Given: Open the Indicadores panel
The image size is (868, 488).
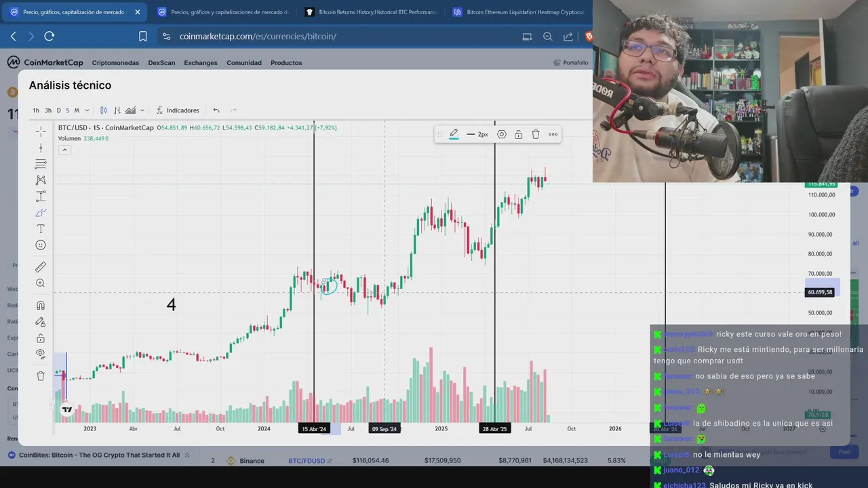Looking at the screenshot, I should pyautogui.click(x=178, y=110).
